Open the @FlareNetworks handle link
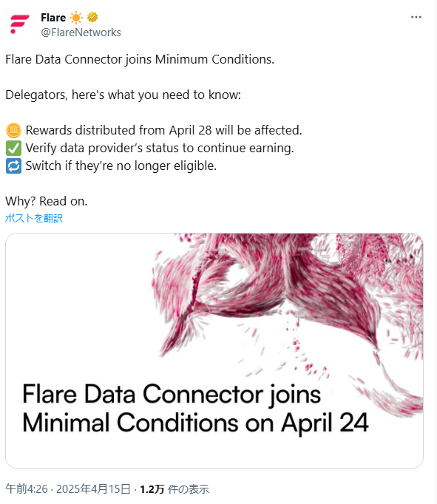 81,33
